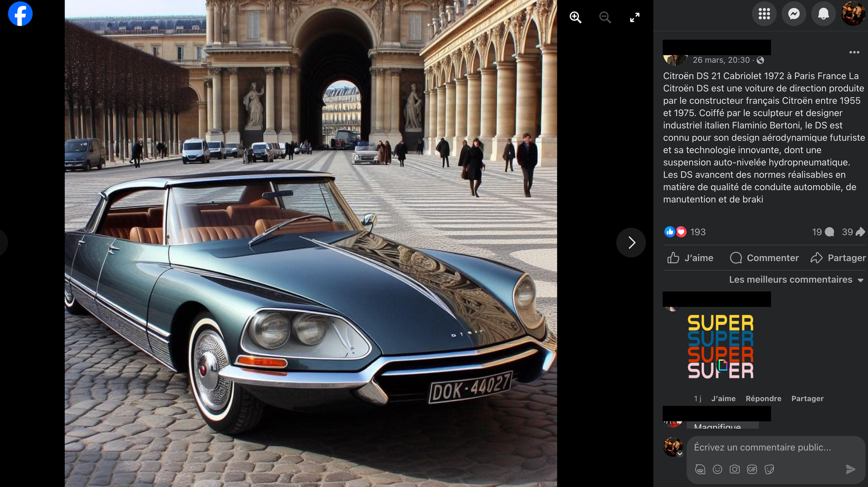Click Commenter button on post
This screenshot has width=868, height=487.
click(x=764, y=258)
